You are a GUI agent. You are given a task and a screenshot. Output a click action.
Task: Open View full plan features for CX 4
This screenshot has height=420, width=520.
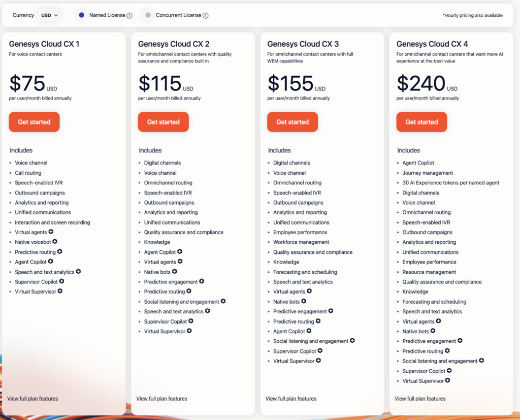tap(420, 399)
